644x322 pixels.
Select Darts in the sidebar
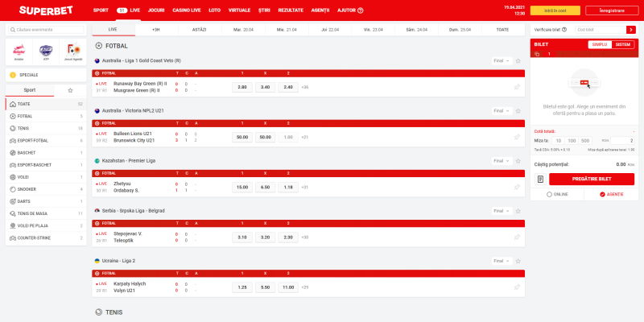[x=46, y=202]
